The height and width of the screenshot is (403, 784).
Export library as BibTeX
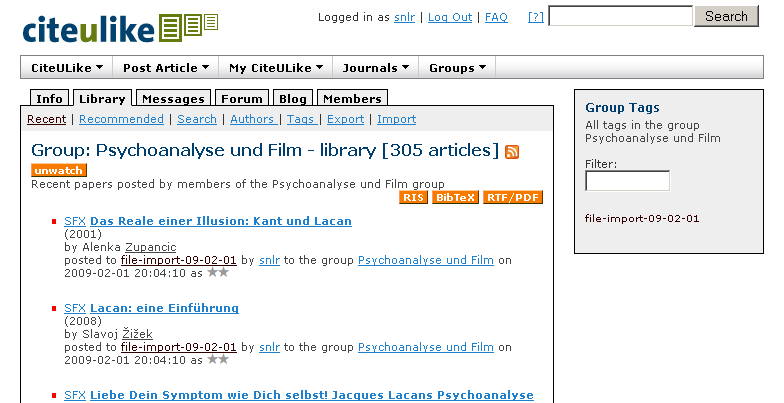click(455, 198)
